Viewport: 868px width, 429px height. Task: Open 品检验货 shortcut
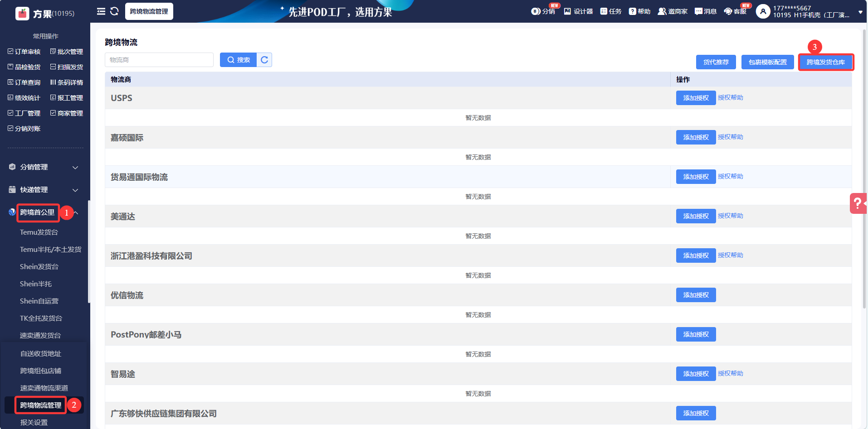coord(24,67)
